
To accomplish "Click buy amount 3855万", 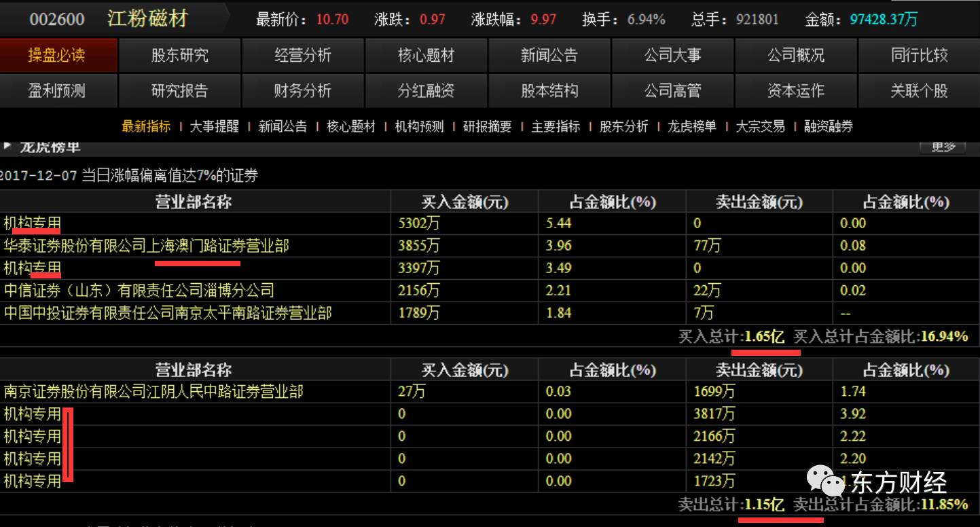I will (x=419, y=246).
